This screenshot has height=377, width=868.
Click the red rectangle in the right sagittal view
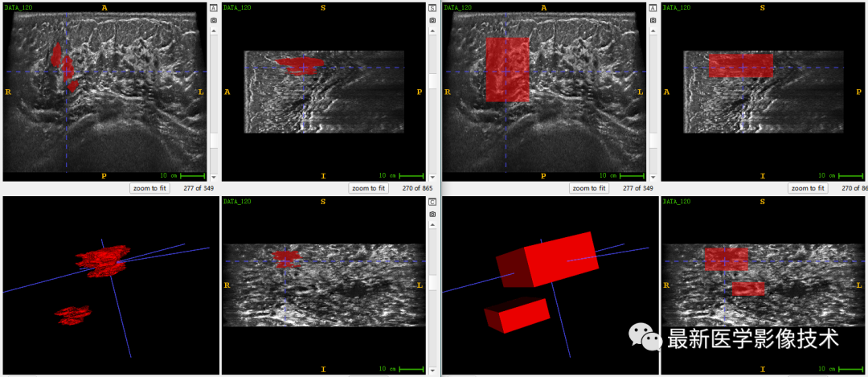pos(741,65)
